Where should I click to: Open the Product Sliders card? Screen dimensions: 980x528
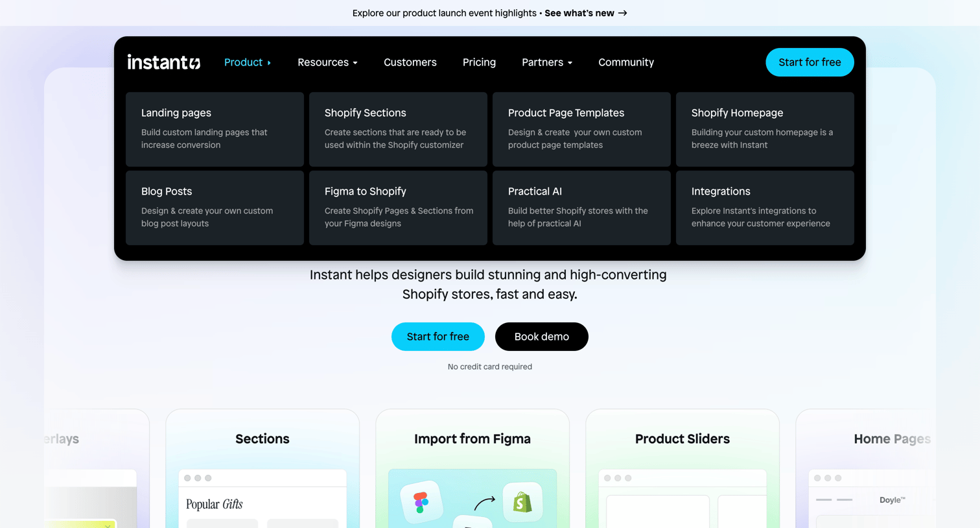(x=682, y=468)
